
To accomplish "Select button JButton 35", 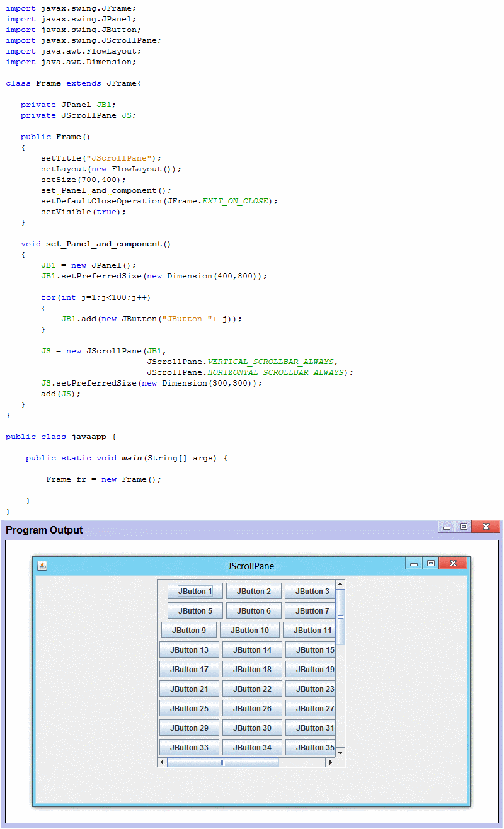I will coord(311,748).
